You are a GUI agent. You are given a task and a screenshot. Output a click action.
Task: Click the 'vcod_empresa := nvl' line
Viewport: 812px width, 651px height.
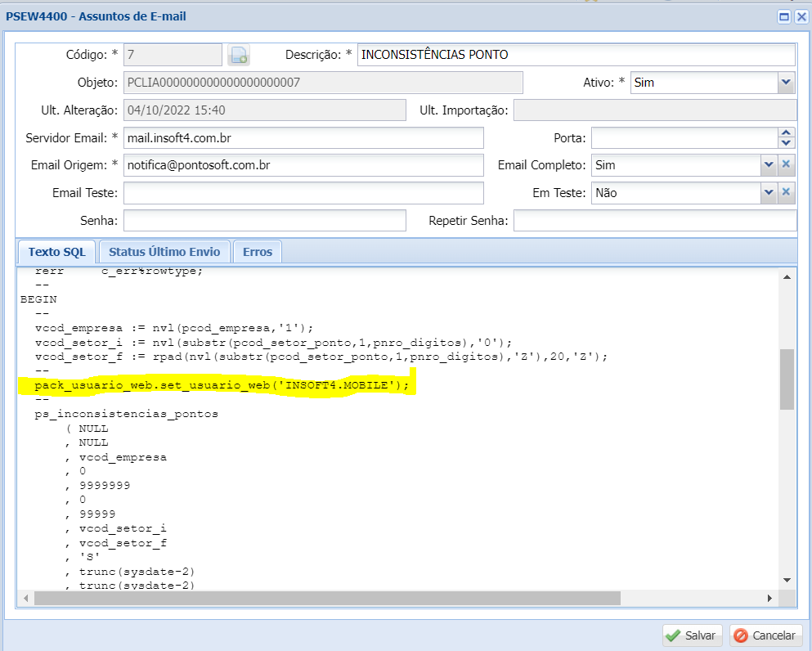pos(174,328)
